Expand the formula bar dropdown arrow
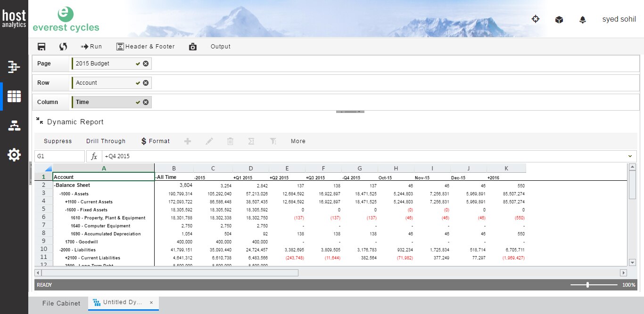This screenshot has height=314, width=644. click(x=630, y=156)
